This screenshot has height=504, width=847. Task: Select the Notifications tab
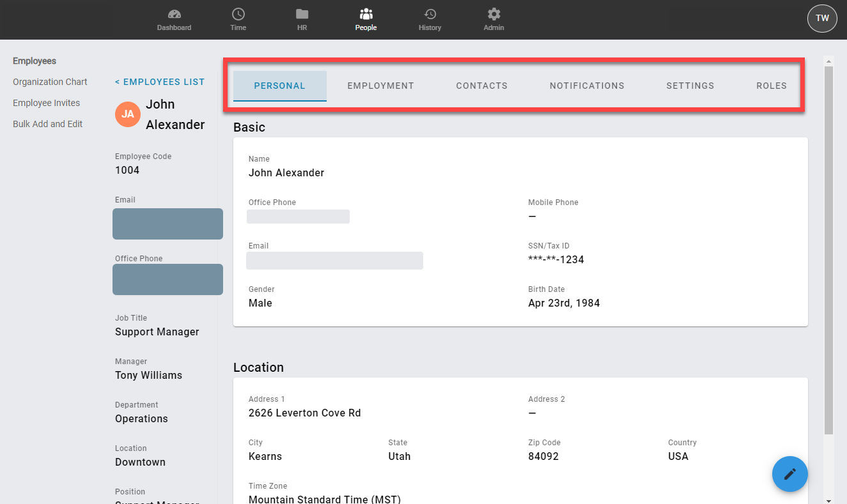[x=587, y=86]
